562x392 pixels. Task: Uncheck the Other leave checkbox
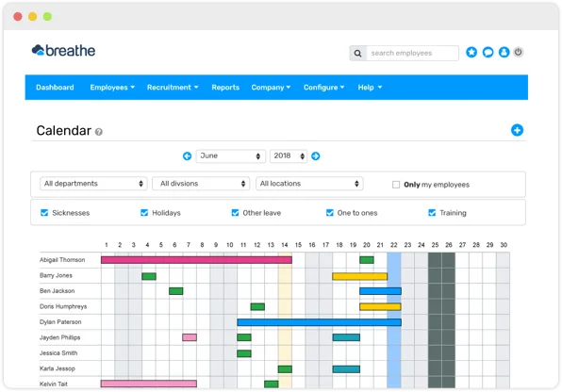[235, 213]
